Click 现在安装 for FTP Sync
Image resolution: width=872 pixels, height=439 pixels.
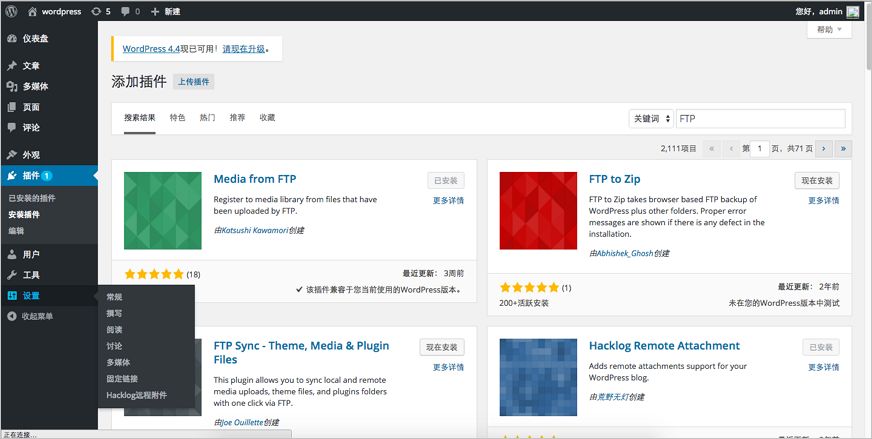(x=442, y=347)
